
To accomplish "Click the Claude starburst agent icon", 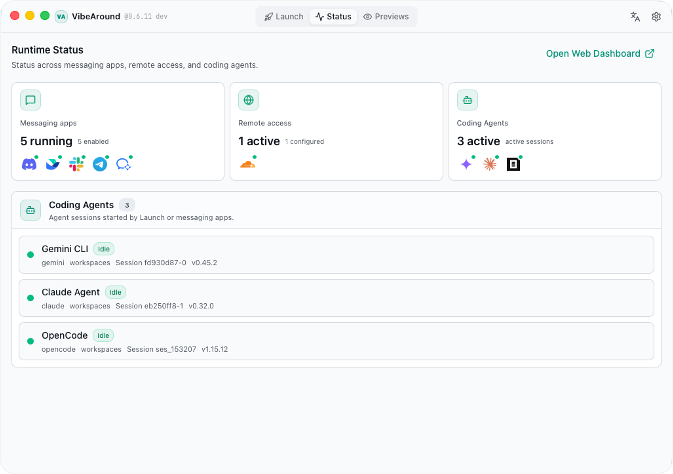I will (490, 164).
